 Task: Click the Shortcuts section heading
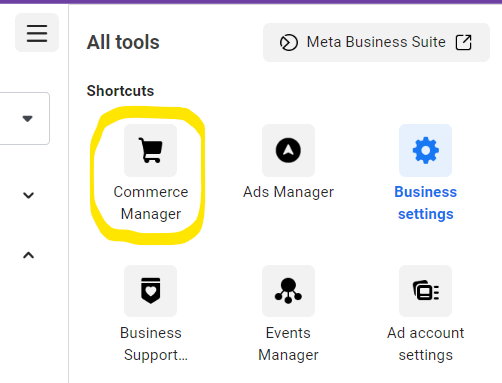point(120,91)
